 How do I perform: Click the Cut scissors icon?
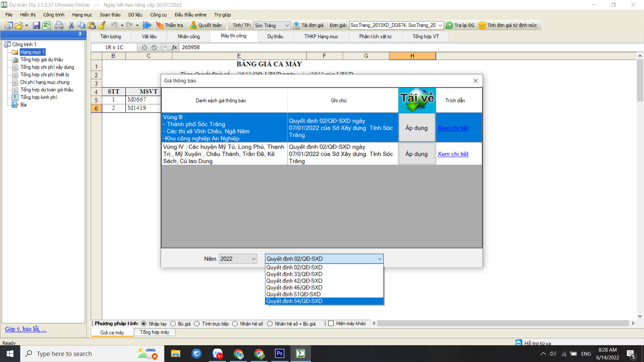(x=71, y=25)
